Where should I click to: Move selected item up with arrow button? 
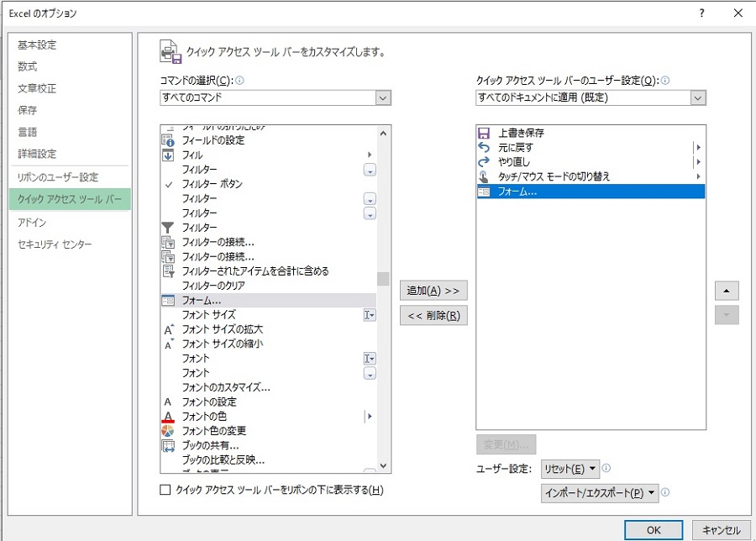pyautogui.click(x=727, y=291)
